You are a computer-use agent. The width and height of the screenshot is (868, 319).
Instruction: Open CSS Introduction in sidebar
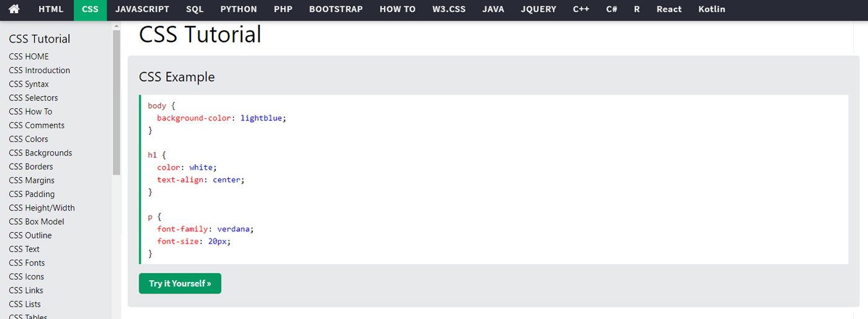point(40,71)
